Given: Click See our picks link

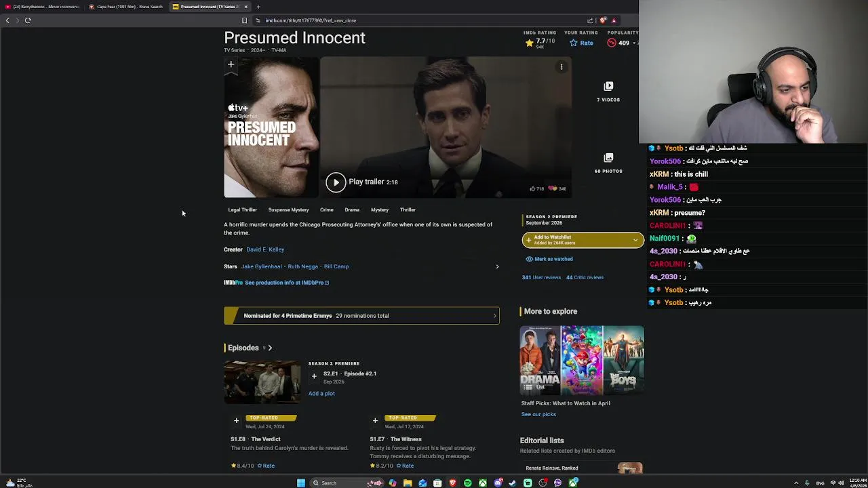Looking at the screenshot, I should tap(538, 414).
